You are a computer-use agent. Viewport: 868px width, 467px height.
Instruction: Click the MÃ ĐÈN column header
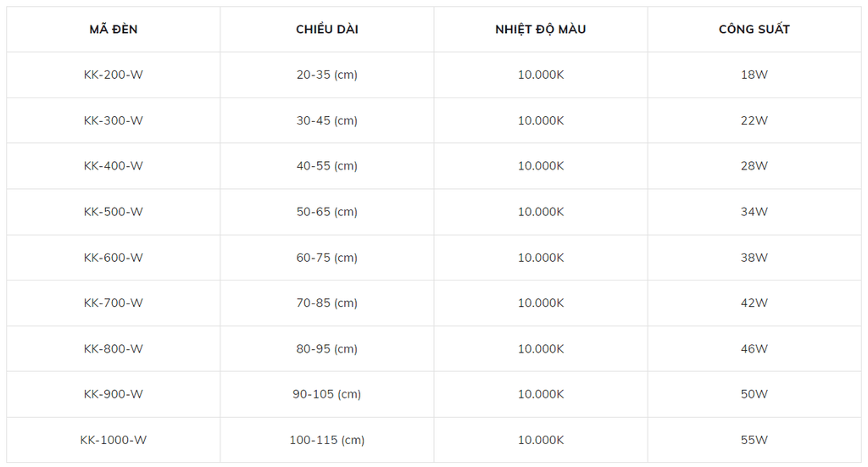click(114, 30)
